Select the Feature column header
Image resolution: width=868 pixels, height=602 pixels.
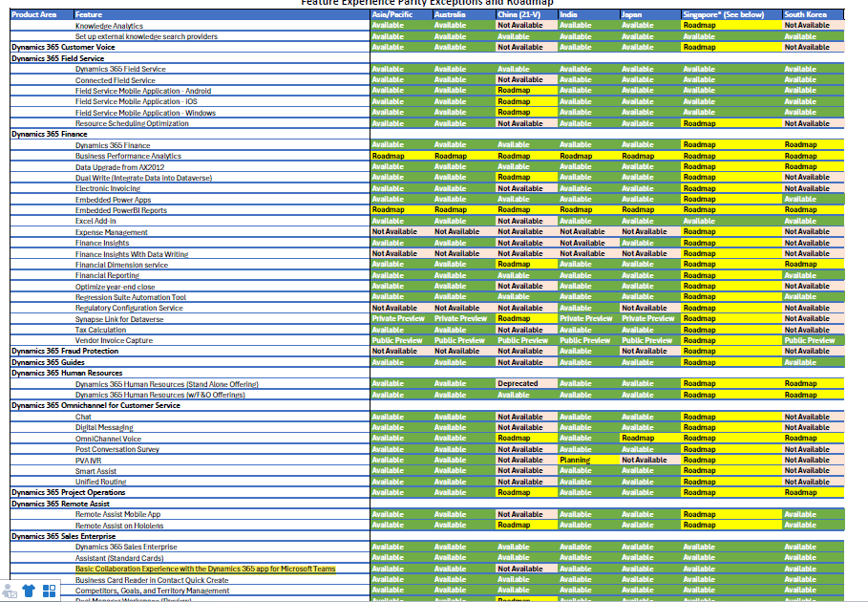[222, 14]
